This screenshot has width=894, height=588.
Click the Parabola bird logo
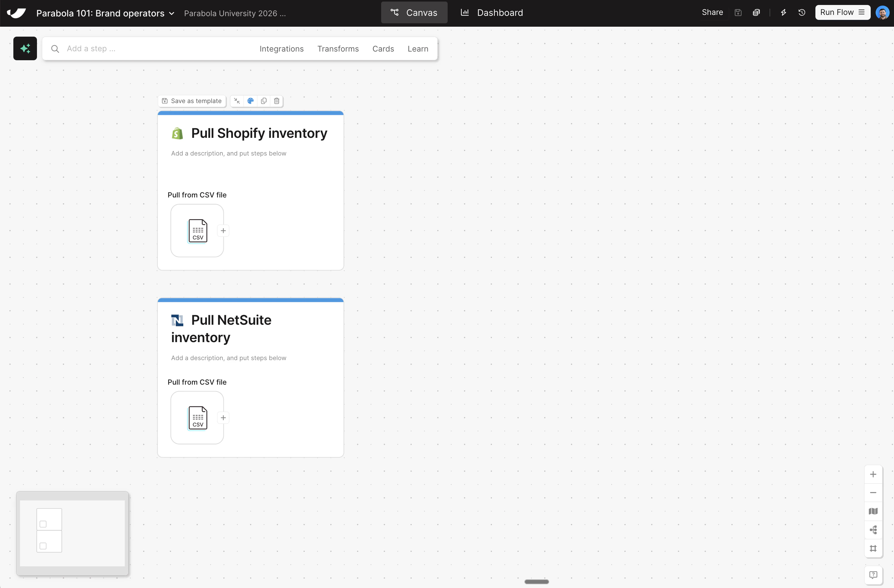pyautogui.click(x=16, y=13)
